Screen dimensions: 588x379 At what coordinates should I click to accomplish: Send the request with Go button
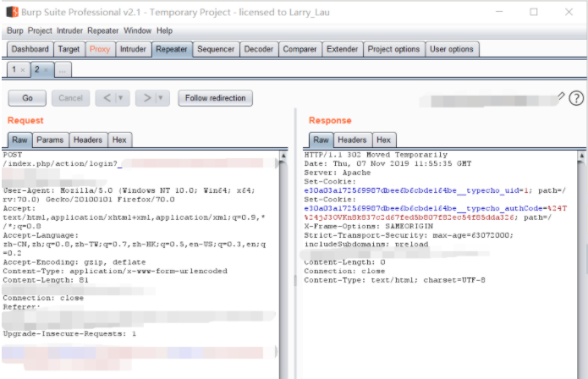27,98
